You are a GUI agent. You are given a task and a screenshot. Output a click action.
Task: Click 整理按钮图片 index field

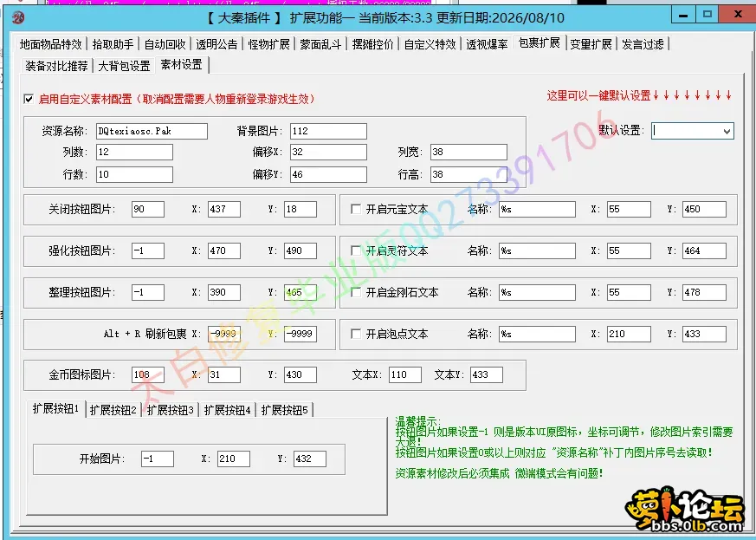148,292
